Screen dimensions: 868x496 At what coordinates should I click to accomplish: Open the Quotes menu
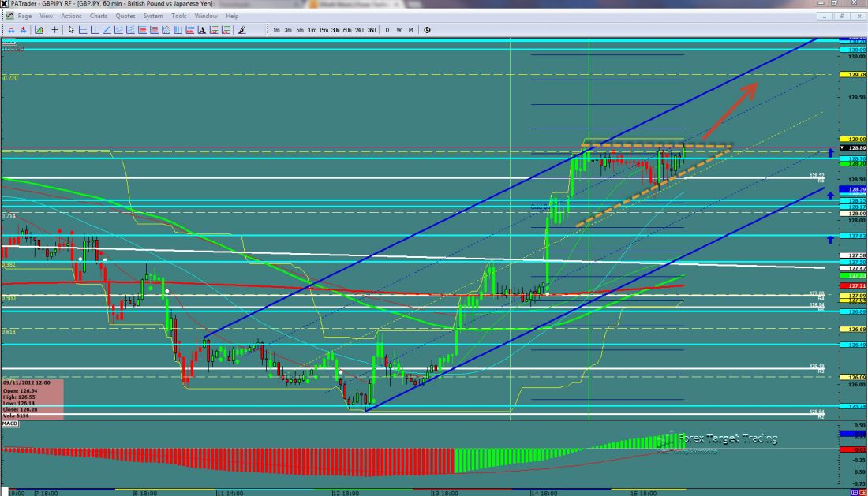pos(125,16)
